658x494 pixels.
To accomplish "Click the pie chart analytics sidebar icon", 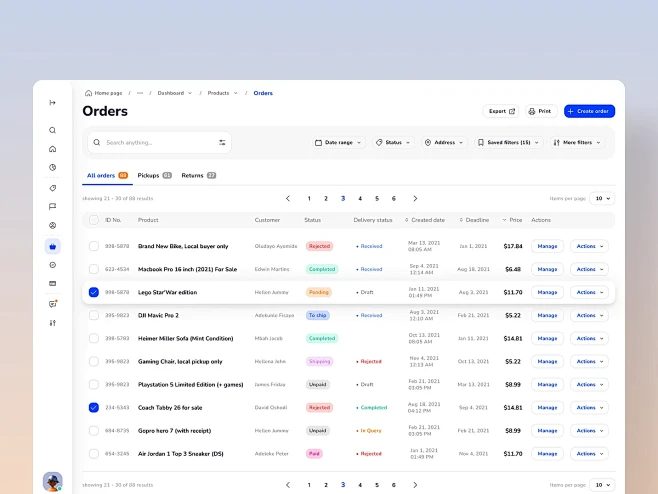I will click(x=52, y=167).
